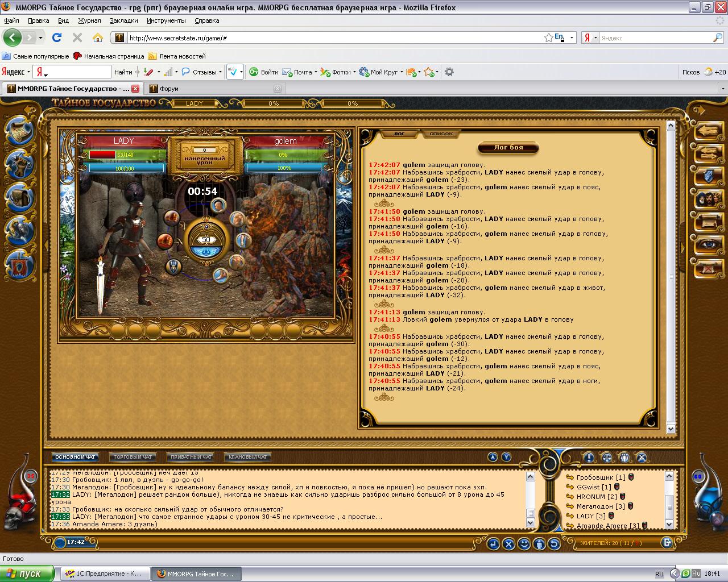The image size is (728, 582).
Task: Click the person icon in chat toolbar
Action: click(x=539, y=544)
